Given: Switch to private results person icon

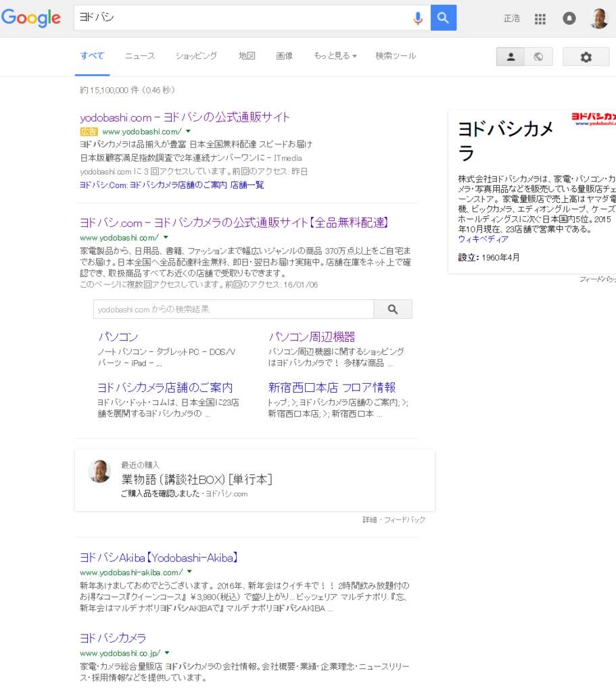Looking at the screenshot, I should (x=511, y=57).
